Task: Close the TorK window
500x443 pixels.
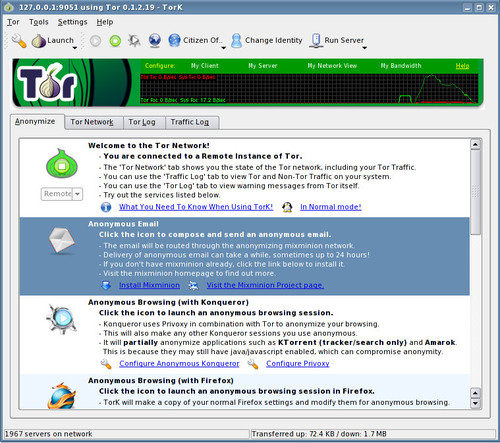Action: coord(491,7)
